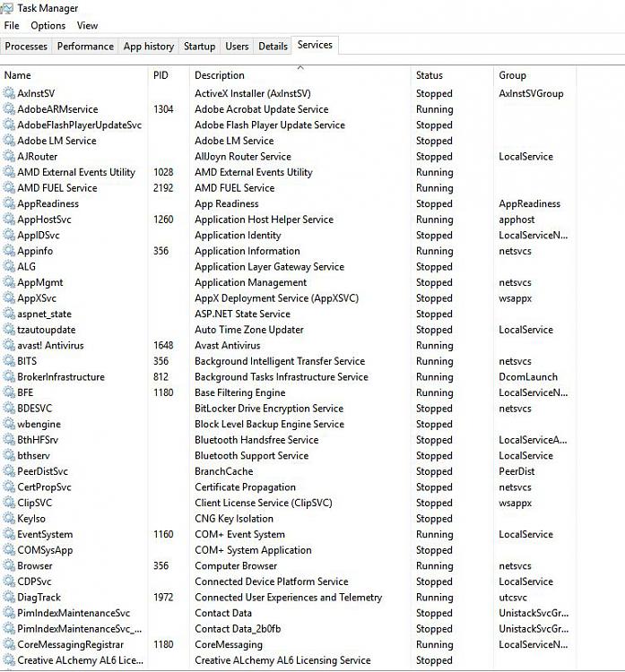Select the PimIndexMaintenanceSvc service name
The image size is (625, 672).
click(74, 613)
